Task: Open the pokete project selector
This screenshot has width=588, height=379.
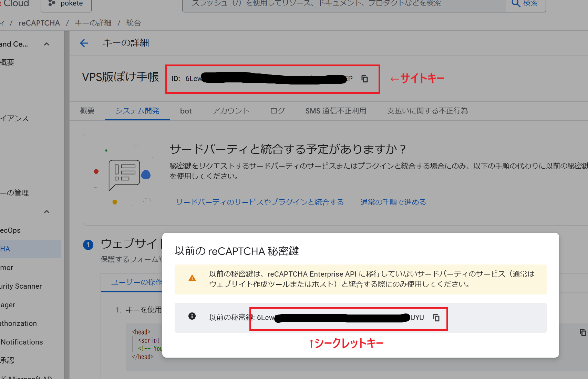Action: (x=66, y=3)
